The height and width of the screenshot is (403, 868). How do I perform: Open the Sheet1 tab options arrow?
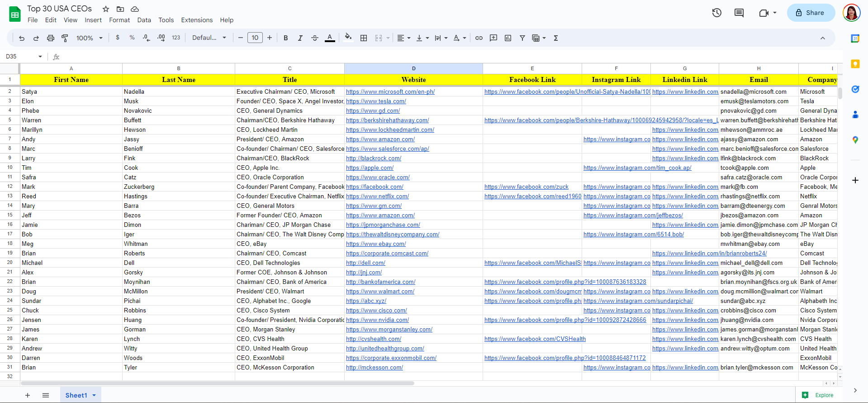click(94, 395)
